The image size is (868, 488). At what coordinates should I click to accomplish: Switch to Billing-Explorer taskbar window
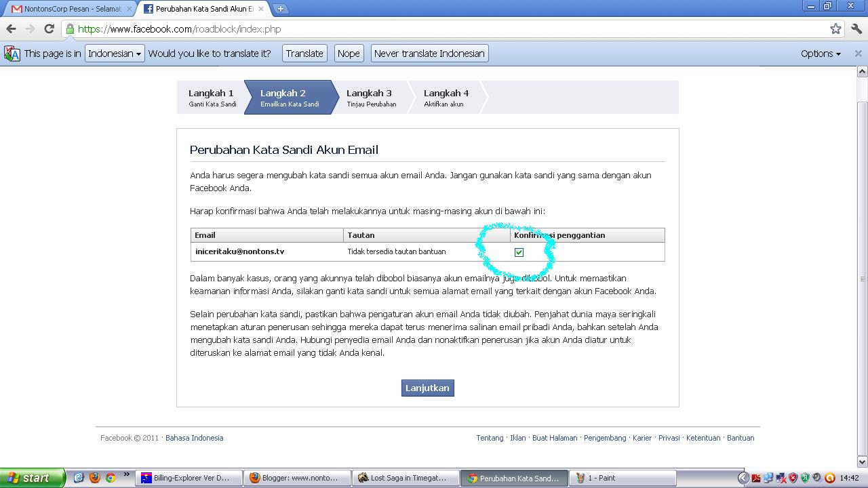[188, 478]
